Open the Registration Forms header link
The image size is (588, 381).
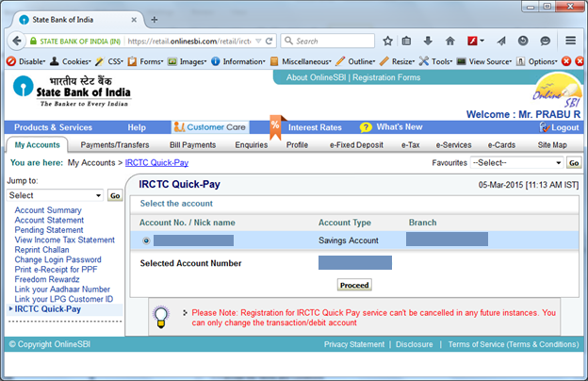[386, 77]
